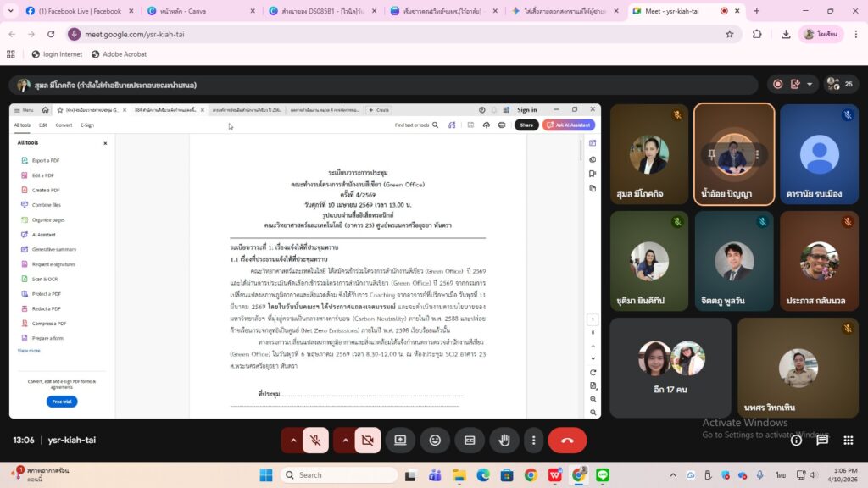Open the meeting details info icon
The width and height of the screenshot is (868, 488).
tap(796, 441)
